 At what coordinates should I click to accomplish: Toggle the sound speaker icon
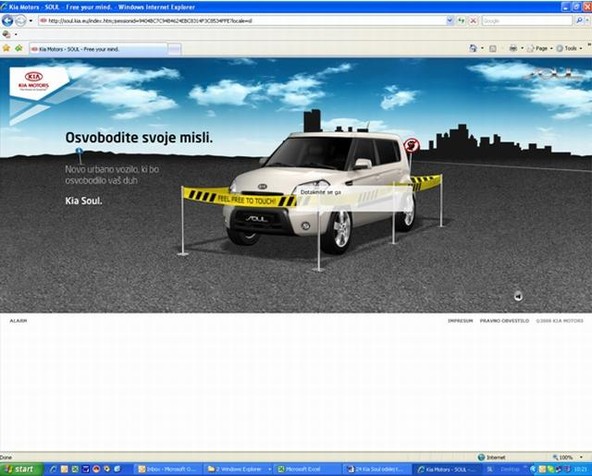[518, 297]
